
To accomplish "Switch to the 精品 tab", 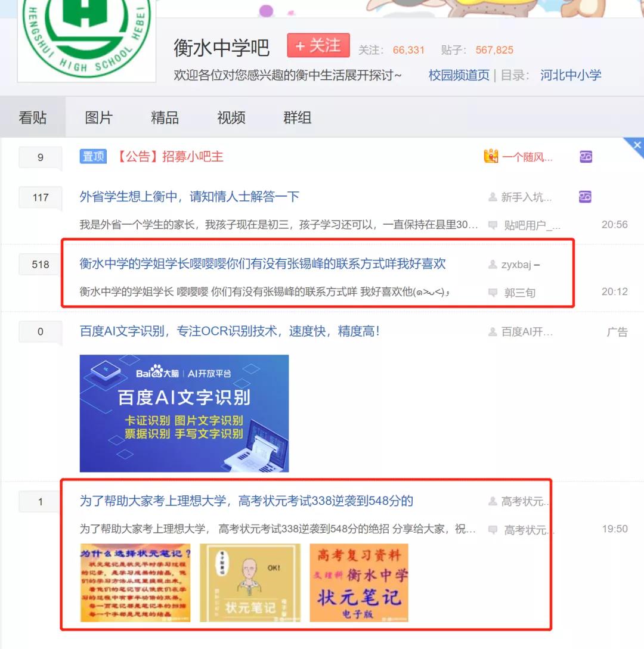I will pyautogui.click(x=165, y=117).
